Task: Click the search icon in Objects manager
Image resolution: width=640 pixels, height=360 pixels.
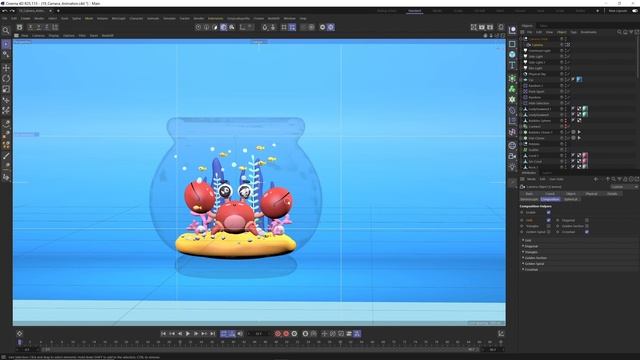Action: pyautogui.click(x=619, y=32)
